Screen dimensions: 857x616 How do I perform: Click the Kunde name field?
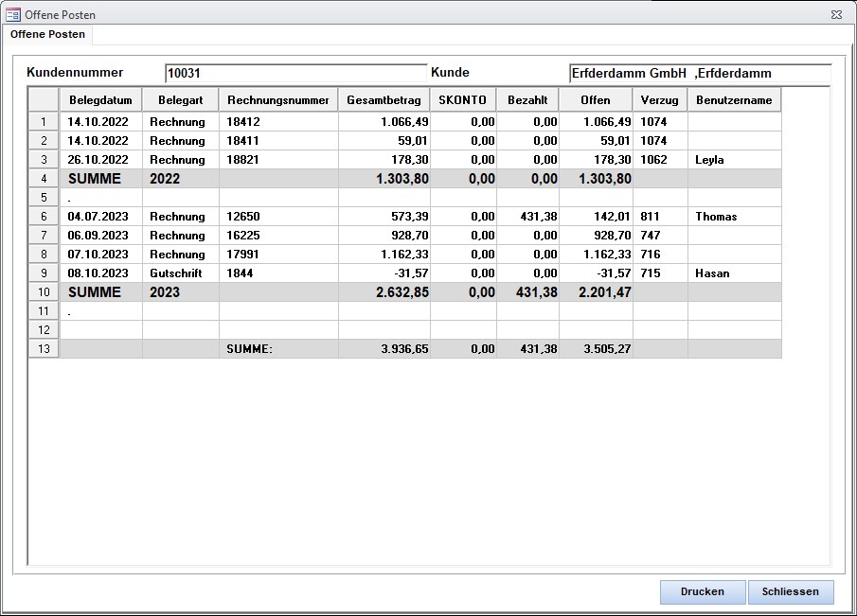point(699,73)
